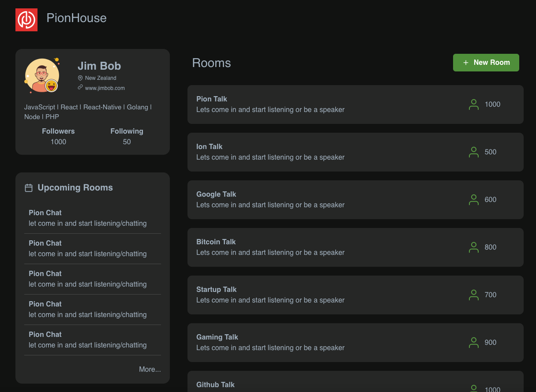Click the listener icon on Gaming Talk
This screenshot has width=536, height=392.
click(x=473, y=343)
